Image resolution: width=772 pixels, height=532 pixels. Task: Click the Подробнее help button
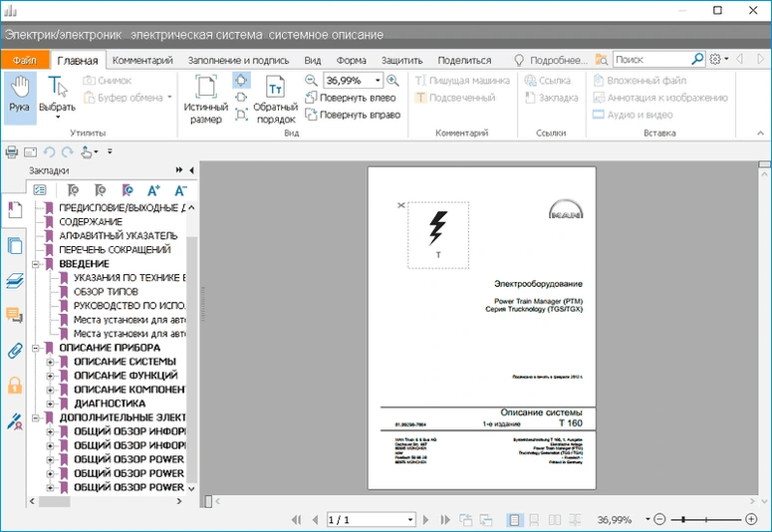551,60
